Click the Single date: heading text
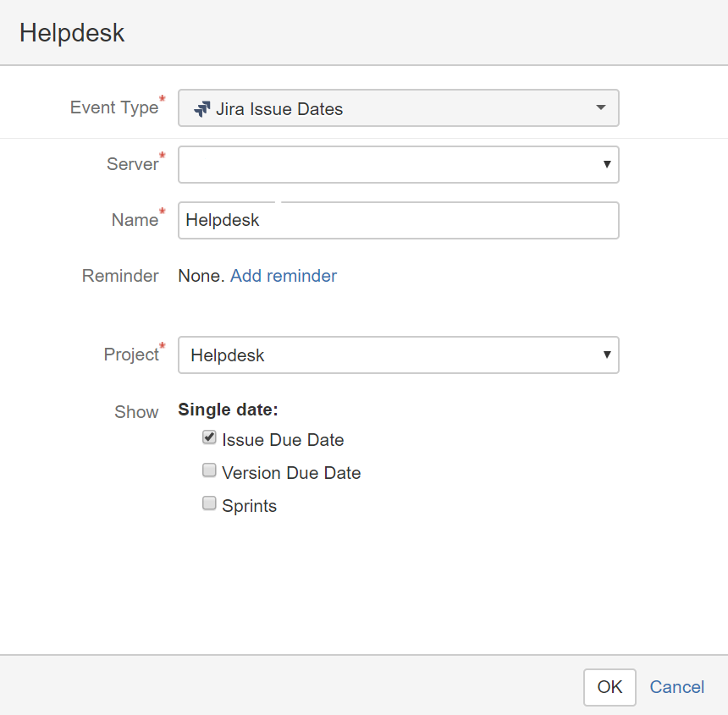Viewport: 728px width, 715px height. pyautogui.click(x=228, y=410)
